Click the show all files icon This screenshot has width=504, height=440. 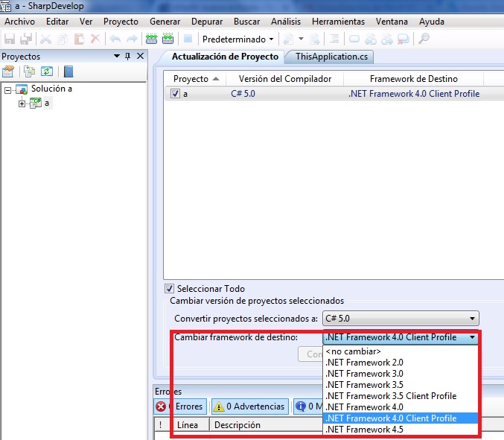29,71
